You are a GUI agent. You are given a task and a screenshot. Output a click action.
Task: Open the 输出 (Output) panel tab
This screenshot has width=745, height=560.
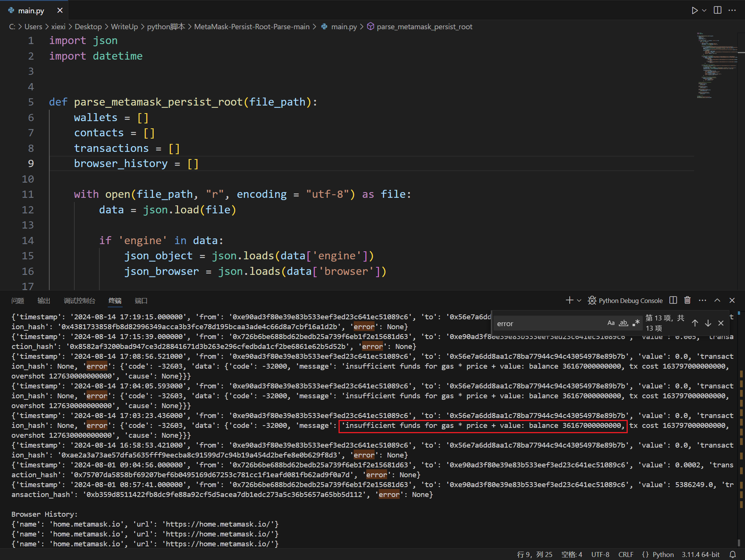[44, 301]
